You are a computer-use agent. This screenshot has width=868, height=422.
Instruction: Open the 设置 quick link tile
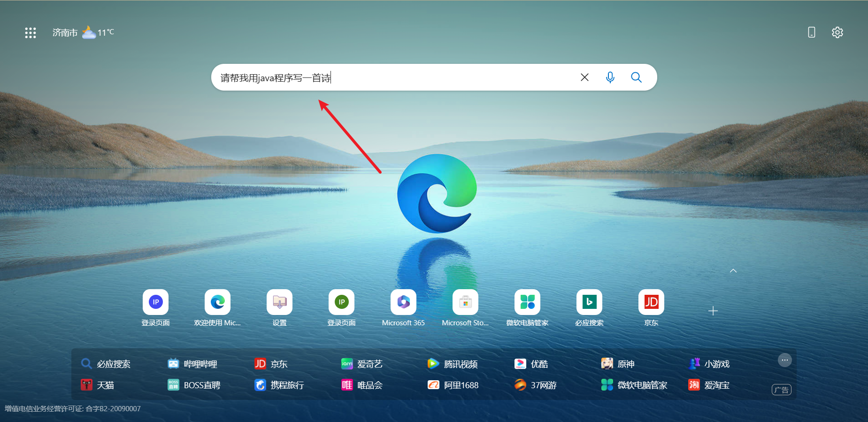pos(279,308)
